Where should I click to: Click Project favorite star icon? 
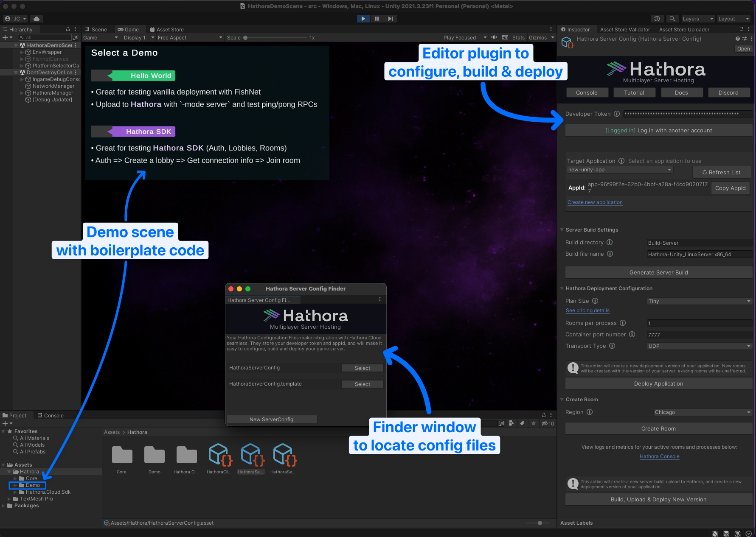click(533, 423)
